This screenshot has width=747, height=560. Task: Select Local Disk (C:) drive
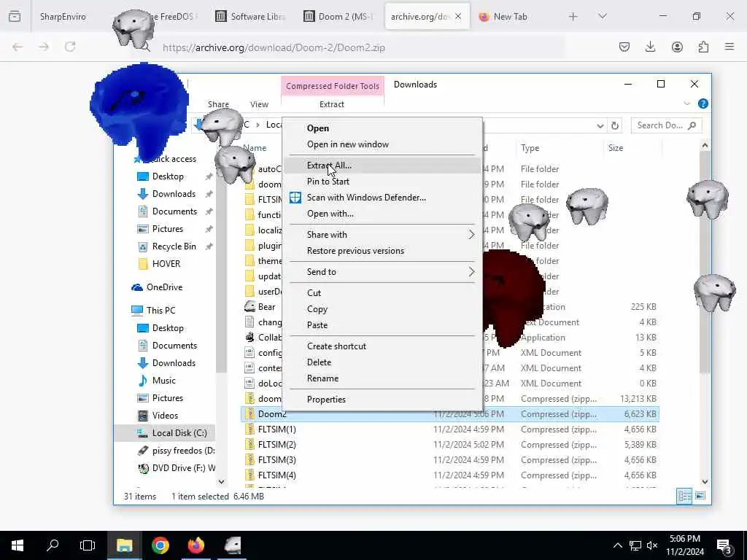tap(179, 433)
